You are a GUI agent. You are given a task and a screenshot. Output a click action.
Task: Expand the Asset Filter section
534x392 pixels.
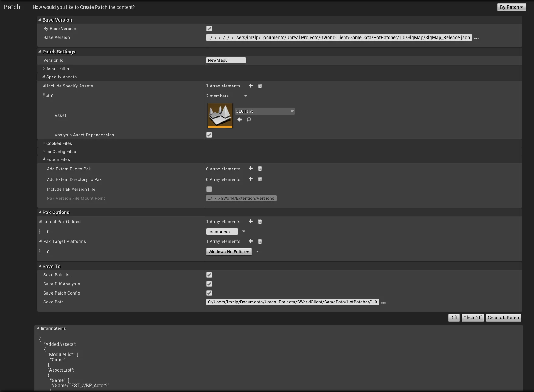tap(43, 69)
